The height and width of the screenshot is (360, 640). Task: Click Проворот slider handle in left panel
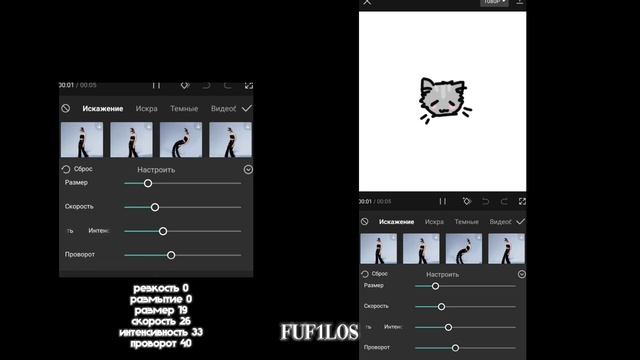coord(171,256)
